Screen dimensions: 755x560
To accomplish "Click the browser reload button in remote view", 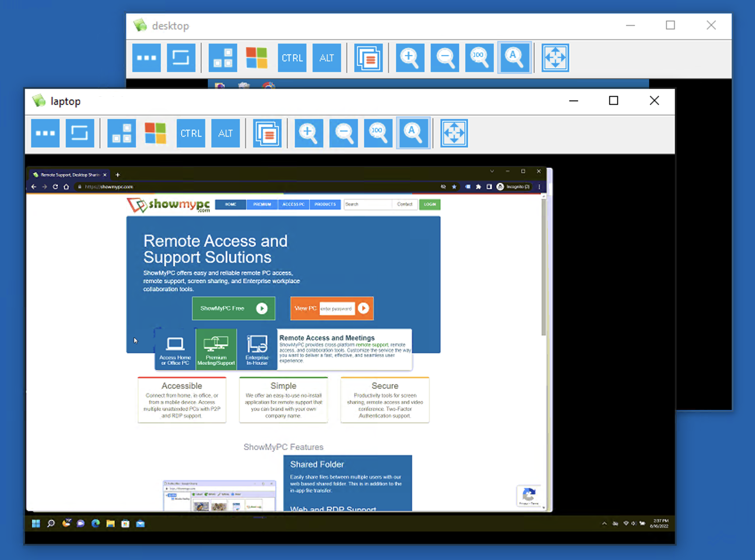I will pos(55,187).
